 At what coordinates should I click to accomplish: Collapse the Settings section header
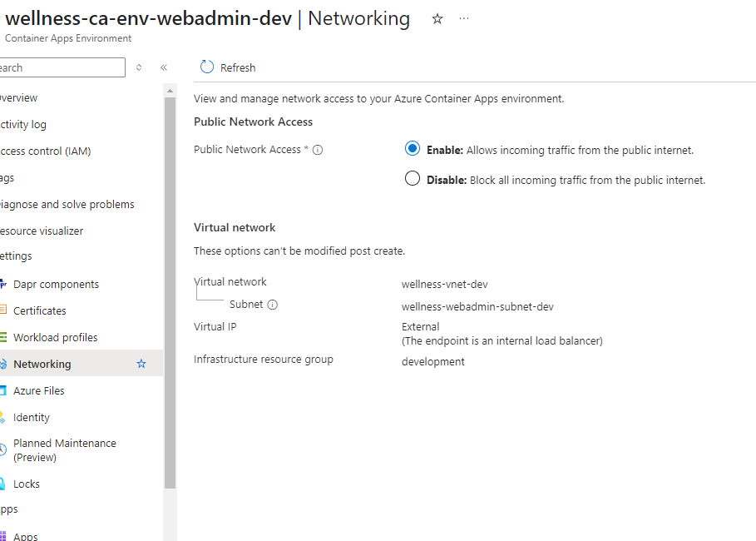pos(16,256)
